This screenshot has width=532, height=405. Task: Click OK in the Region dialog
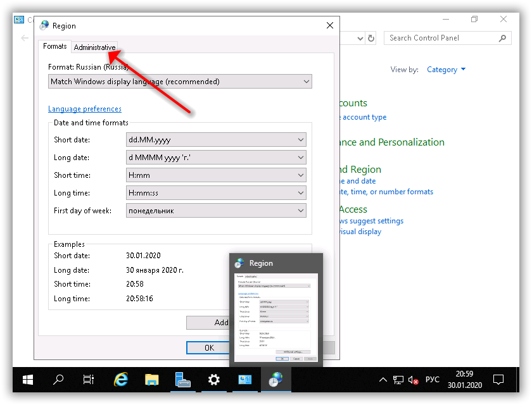point(209,347)
